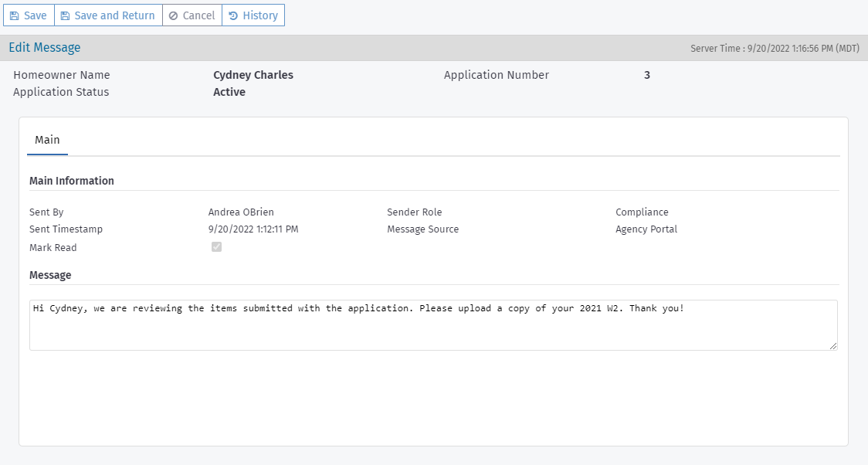Image resolution: width=868 pixels, height=465 pixels.
Task: Switch to the Main tab
Action: coord(47,140)
